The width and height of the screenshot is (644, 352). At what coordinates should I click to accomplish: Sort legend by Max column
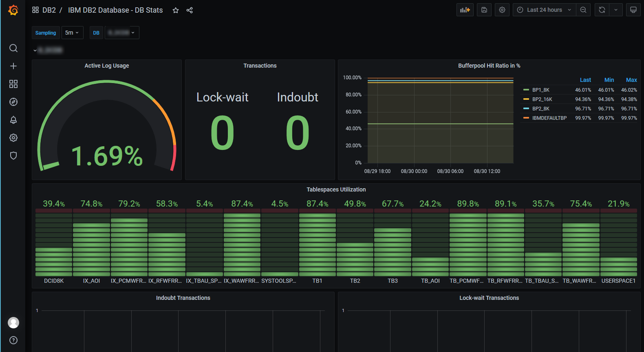point(631,80)
